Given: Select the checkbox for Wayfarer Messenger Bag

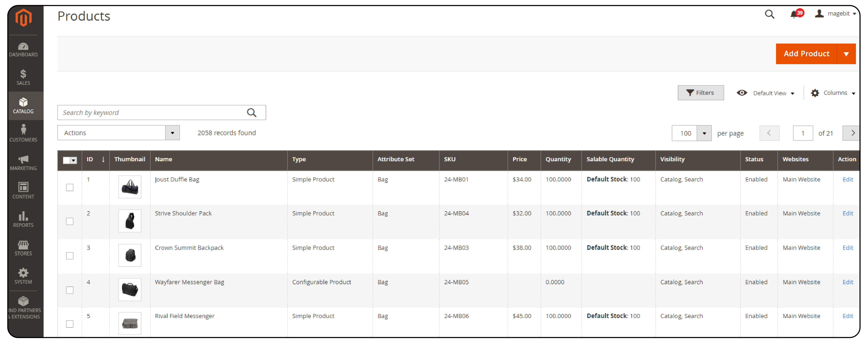Looking at the screenshot, I should coord(70,290).
